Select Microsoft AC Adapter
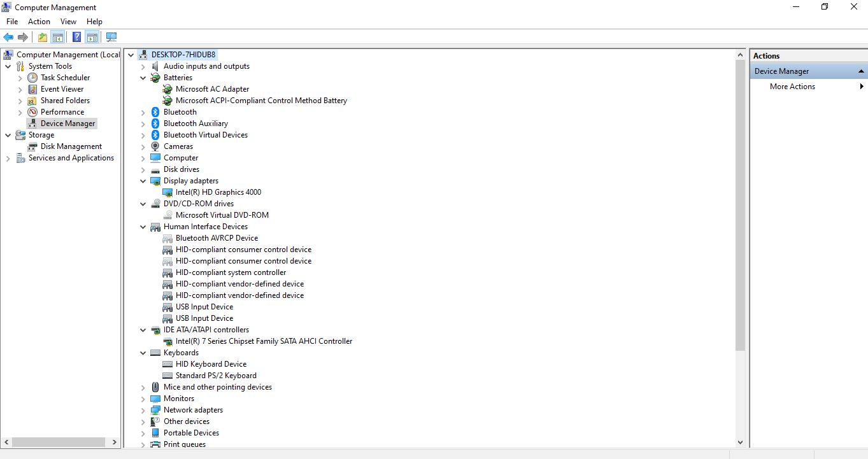The height and width of the screenshot is (459, 868). pyautogui.click(x=212, y=89)
